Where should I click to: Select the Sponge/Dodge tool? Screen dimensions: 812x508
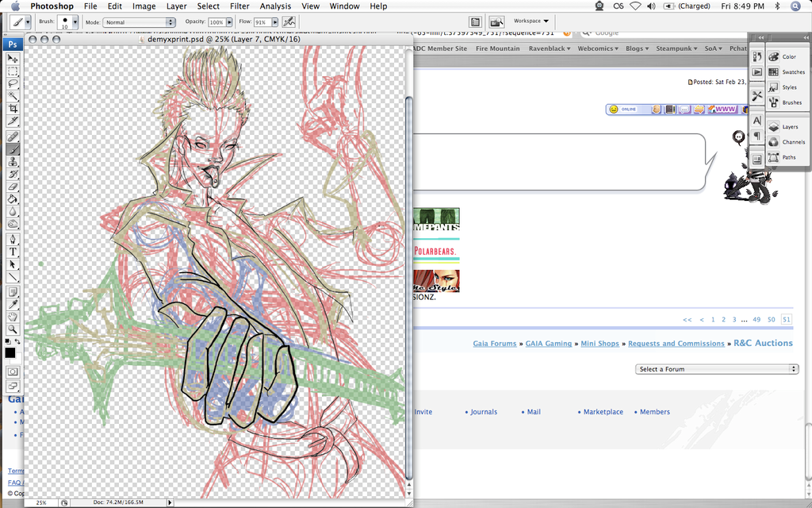tap(13, 224)
